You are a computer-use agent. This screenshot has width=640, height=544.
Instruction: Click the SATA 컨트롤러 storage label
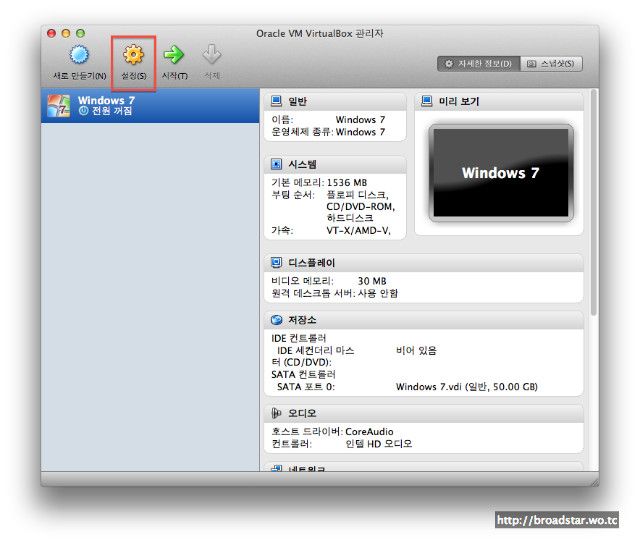click(303, 374)
